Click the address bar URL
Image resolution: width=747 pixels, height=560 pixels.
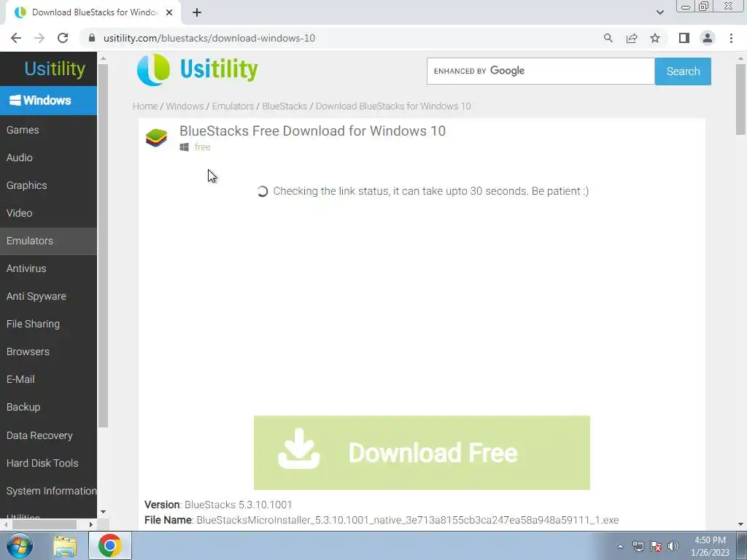pyautogui.click(x=209, y=38)
